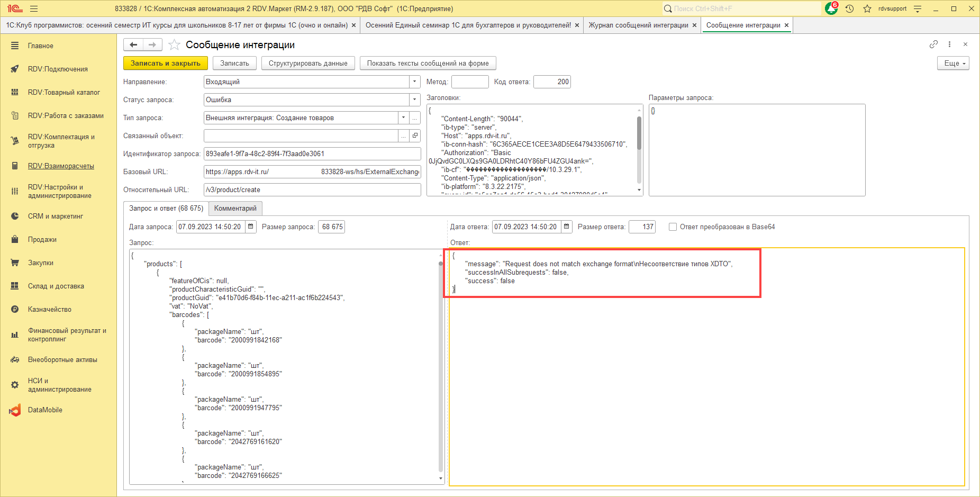Screen dimensions: 980x497
Task: Switch to the Комментарий tab
Action: 235,209
